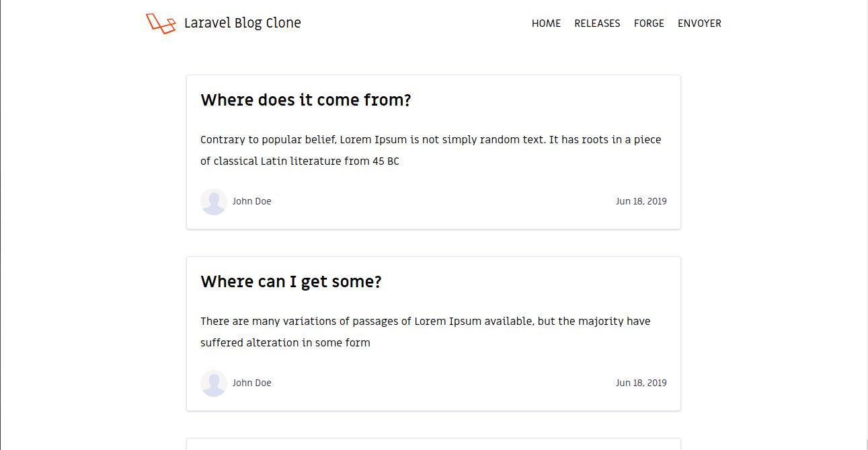
Task: Click John Doe author name on second post
Action: click(252, 383)
